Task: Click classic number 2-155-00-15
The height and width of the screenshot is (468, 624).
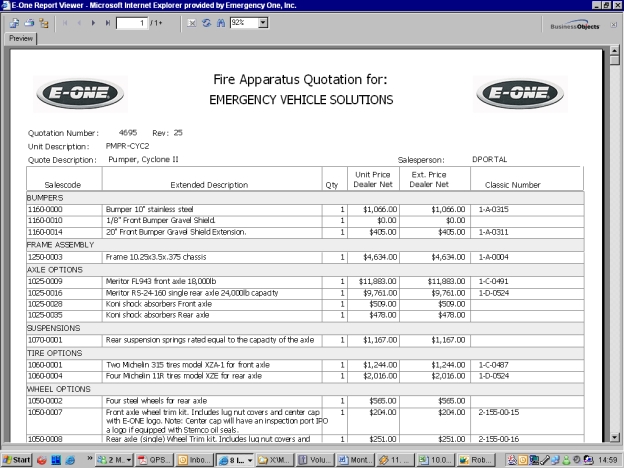Action: (x=499, y=412)
